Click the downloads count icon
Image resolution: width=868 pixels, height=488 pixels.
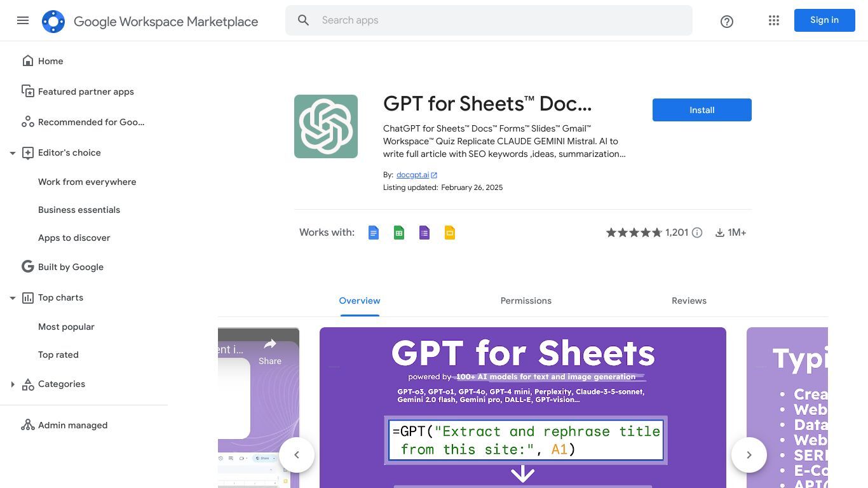pos(720,233)
